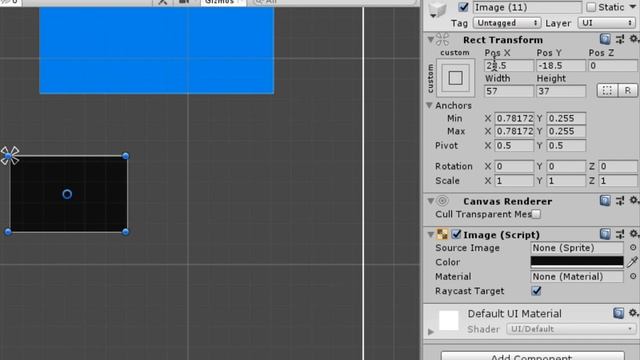This screenshot has height=360, width=640.
Task: Click the Pos Y field
Action: [x=561, y=65]
